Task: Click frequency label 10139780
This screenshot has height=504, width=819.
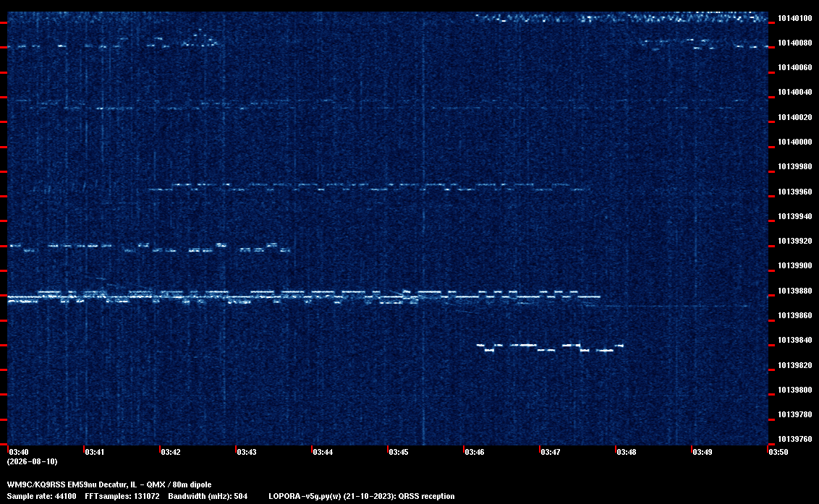Action: pyautogui.click(x=795, y=414)
